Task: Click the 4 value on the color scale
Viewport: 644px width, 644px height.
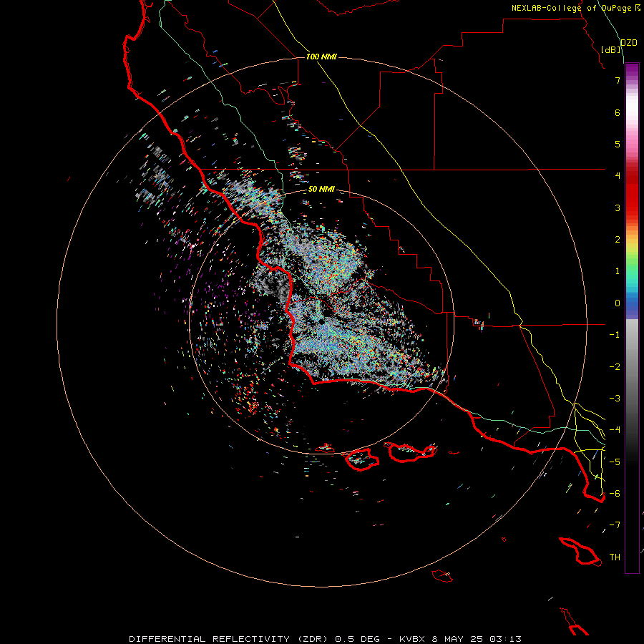Action: pos(618,176)
